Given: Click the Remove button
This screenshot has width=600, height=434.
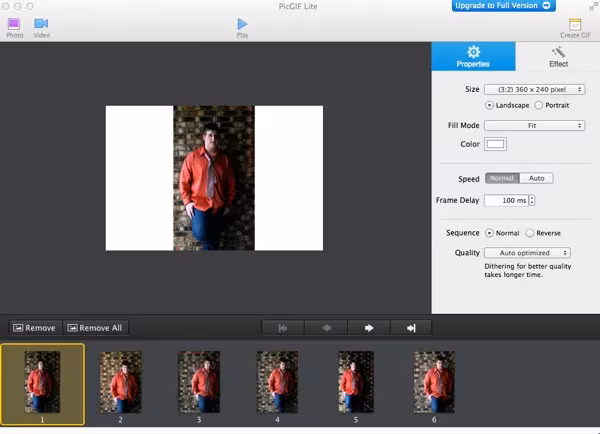Looking at the screenshot, I should click(x=35, y=328).
